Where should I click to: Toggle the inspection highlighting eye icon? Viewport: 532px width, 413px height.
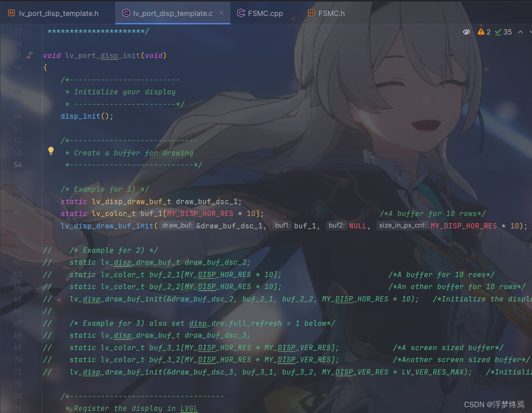pos(466,32)
